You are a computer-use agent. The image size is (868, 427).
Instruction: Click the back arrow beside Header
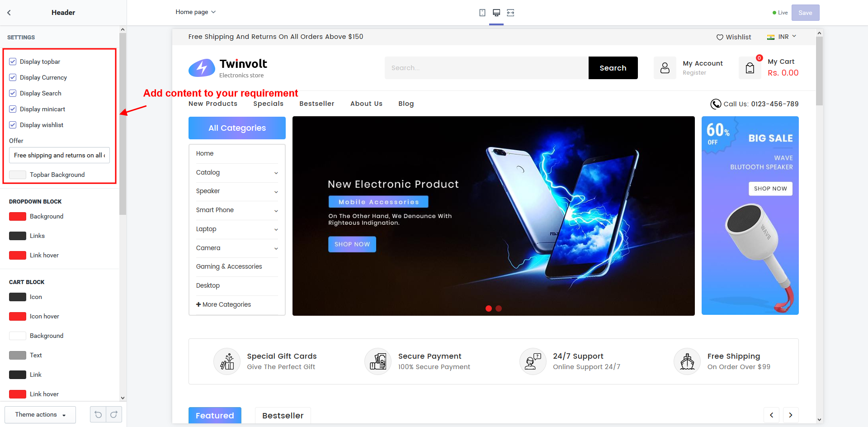pyautogui.click(x=9, y=13)
